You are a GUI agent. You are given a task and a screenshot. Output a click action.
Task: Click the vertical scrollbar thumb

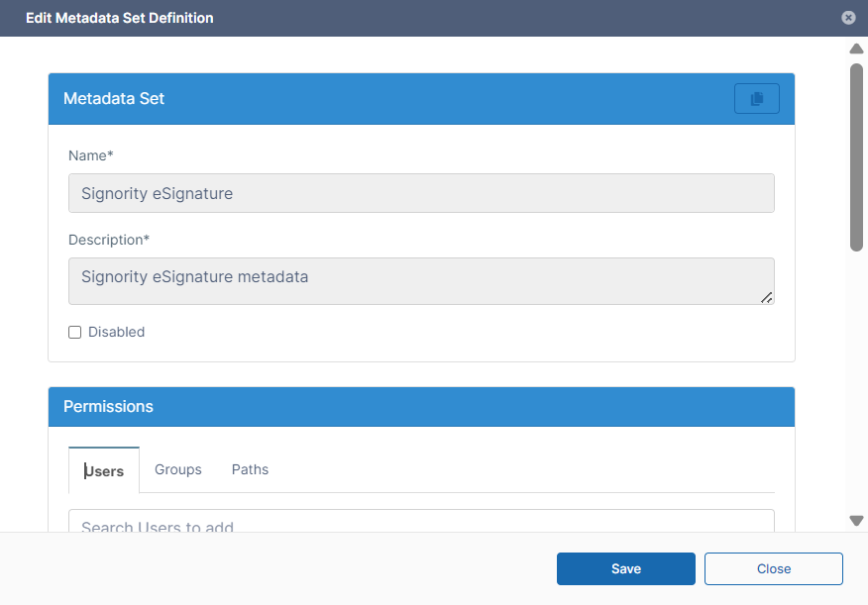click(856, 158)
